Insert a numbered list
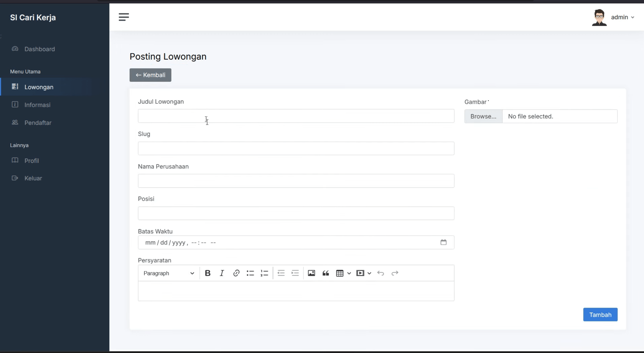The width and height of the screenshot is (644, 353). point(264,273)
